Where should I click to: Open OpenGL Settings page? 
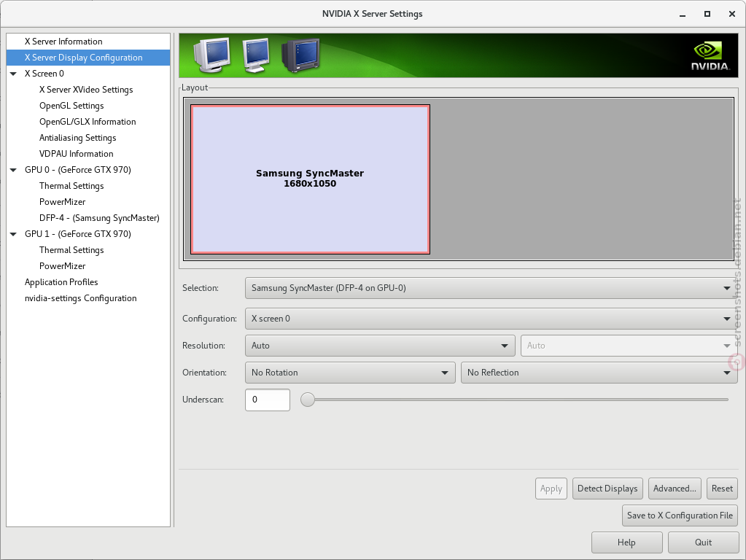88,106
